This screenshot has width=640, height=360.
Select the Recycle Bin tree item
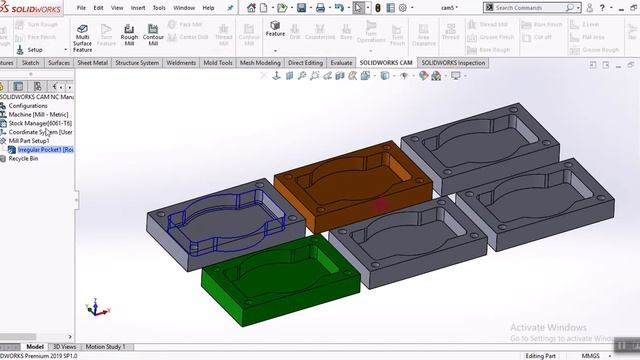pyautogui.click(x=23, y=158)
